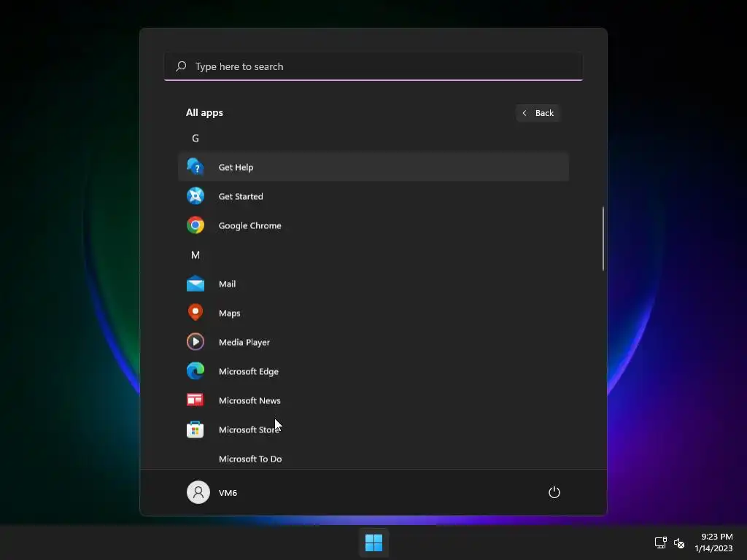Click the Maps label
The height and width of the screenshot is (560, 747).
click(230, 314)
